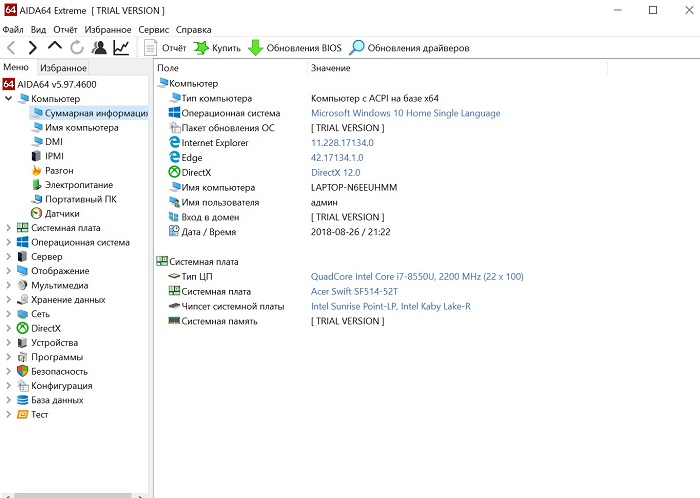Viewport: 700px width, 498px height.
Task: Select the Датчики gauge icon
Action: 37,213
